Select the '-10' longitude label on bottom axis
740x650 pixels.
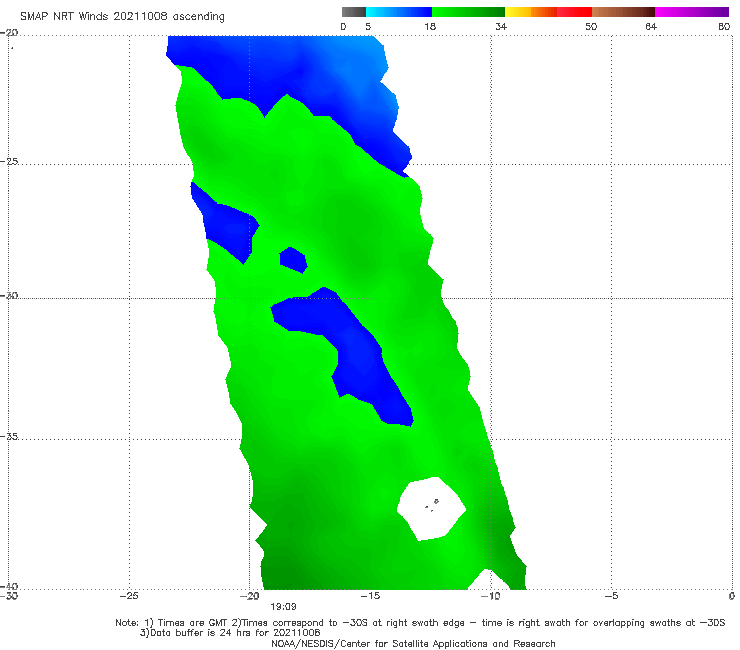[491, 596]
